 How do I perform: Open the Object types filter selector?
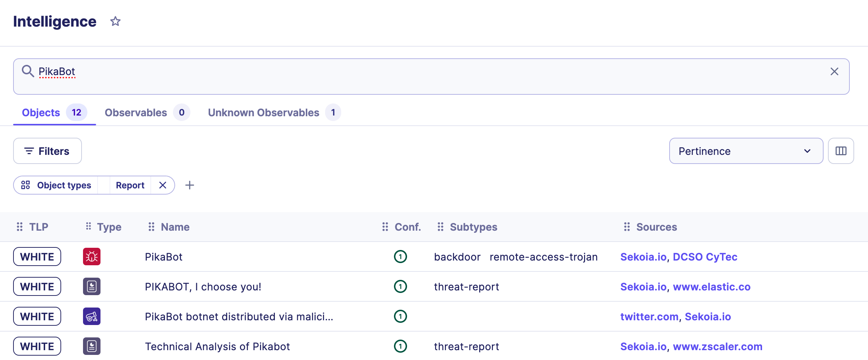(x=56, y=185)
